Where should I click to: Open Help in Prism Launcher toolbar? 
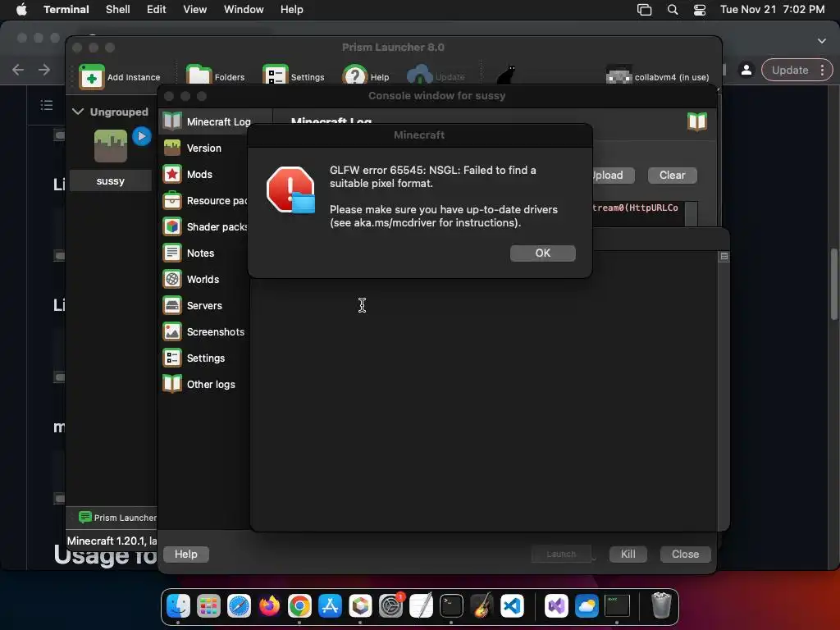pyautogui.click(x=366, y=76)
